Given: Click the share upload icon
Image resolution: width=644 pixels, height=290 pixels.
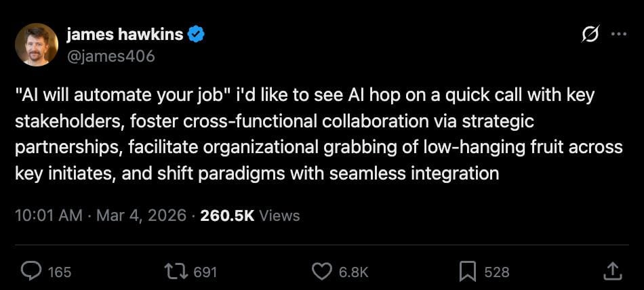Looking at the screenshot, I should pos(612,272).
